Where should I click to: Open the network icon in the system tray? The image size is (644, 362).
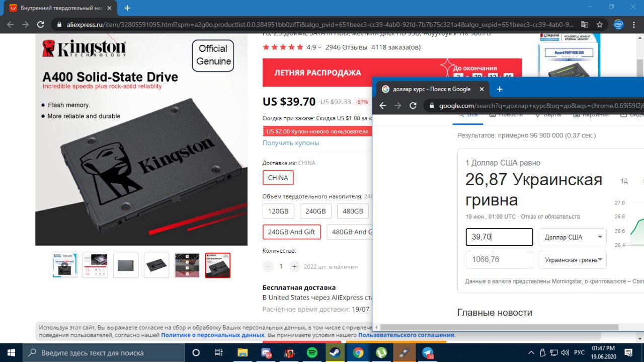554,352
